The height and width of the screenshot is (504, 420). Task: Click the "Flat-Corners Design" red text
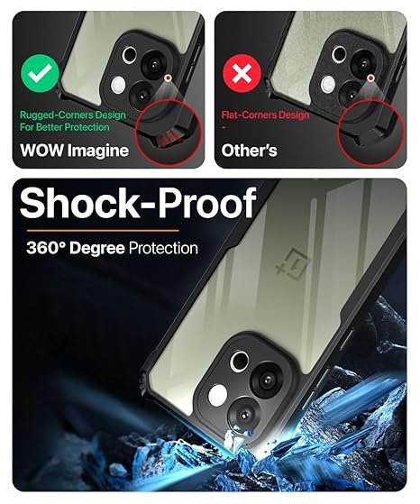(x=266, y=115)
